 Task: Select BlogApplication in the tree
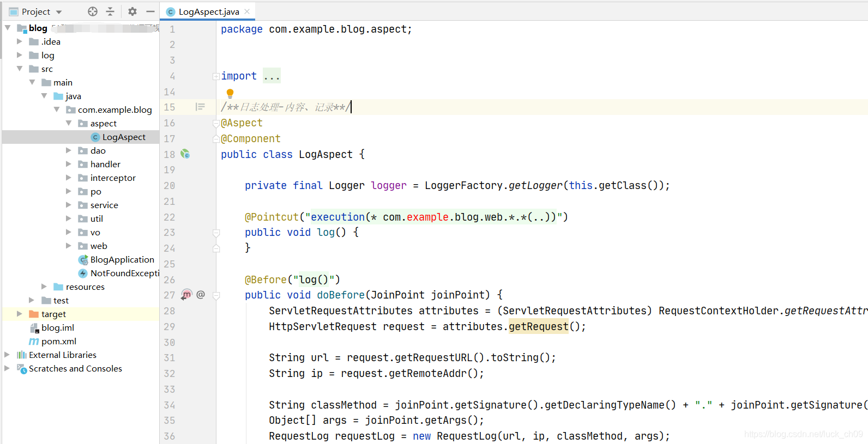[x=122, y=260]
